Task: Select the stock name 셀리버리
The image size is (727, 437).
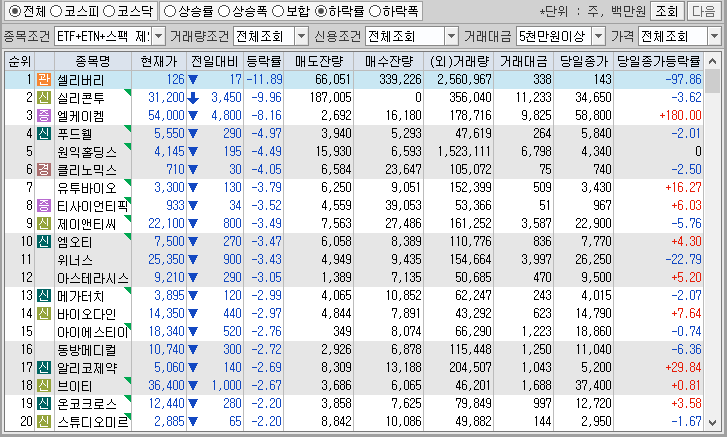Action: pyautogui.click(x=81, y=80)
